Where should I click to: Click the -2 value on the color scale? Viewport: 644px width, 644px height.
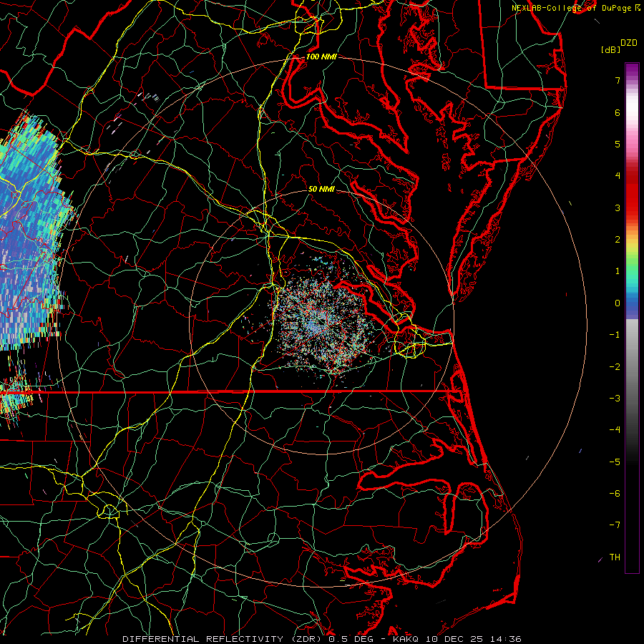(x=615, y=367)
